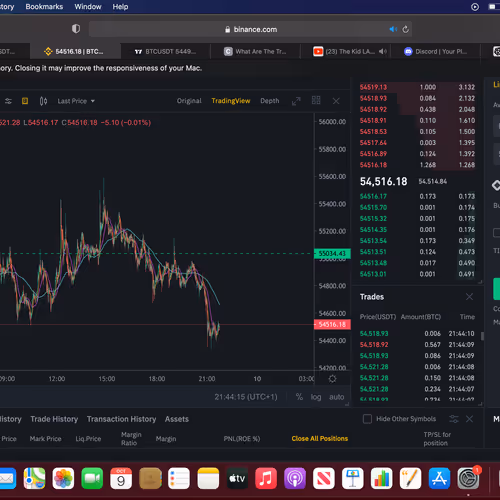Switch to the Discord tab
This screenshot has width=500, height=500.
point(435,51)
